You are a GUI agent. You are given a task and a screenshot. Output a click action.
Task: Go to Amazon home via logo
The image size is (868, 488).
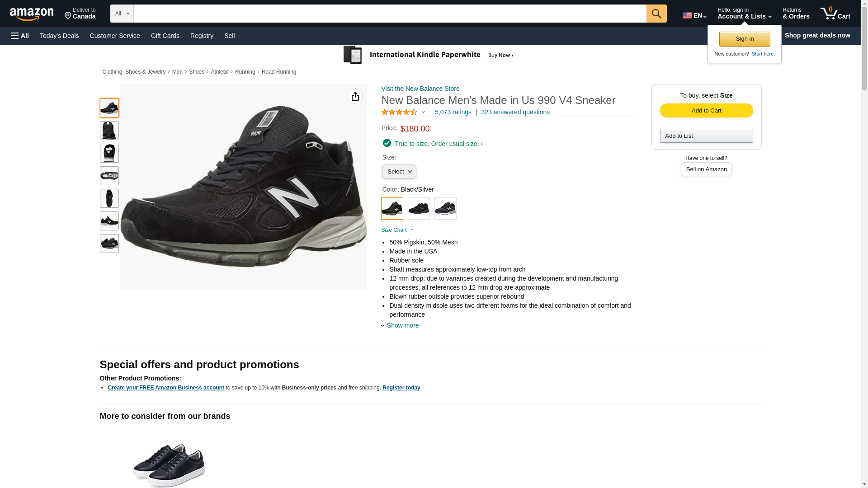pos(32,14)
